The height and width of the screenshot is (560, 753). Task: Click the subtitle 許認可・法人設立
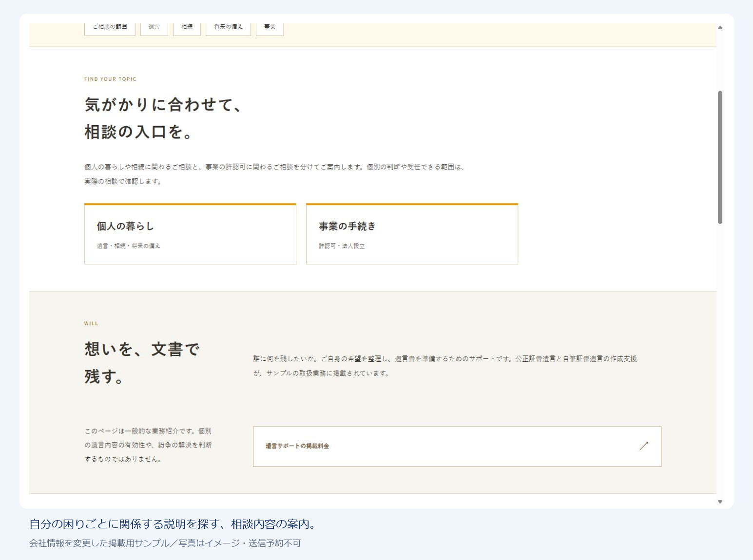click(342, 246)
